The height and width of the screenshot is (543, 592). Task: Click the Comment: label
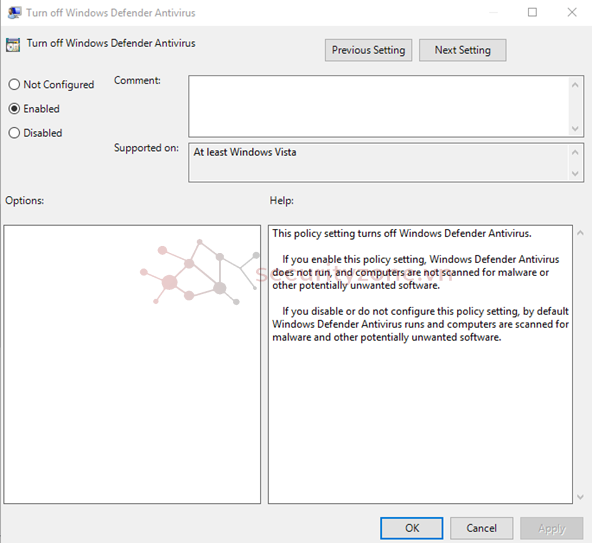pyautogui.click(x=137, y=80)
